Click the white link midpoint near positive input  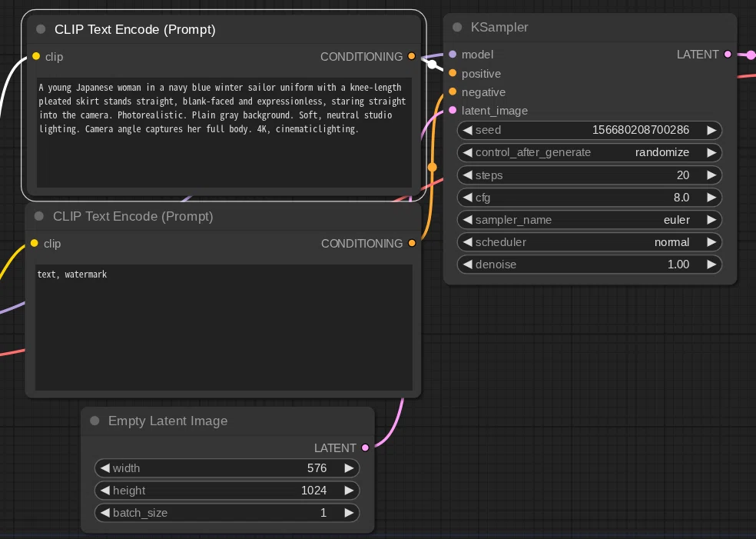[x=433, y=64]
